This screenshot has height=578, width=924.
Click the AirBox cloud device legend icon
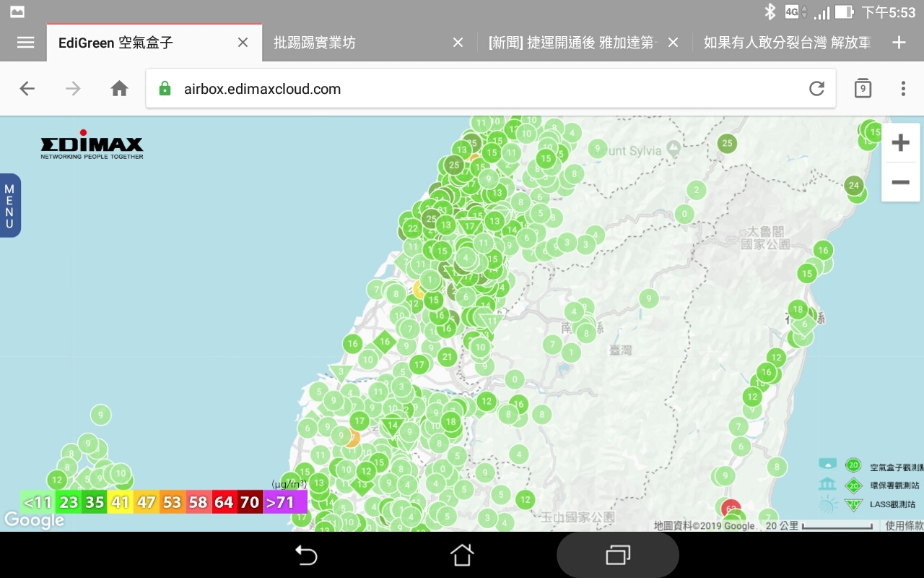point(828,465)
